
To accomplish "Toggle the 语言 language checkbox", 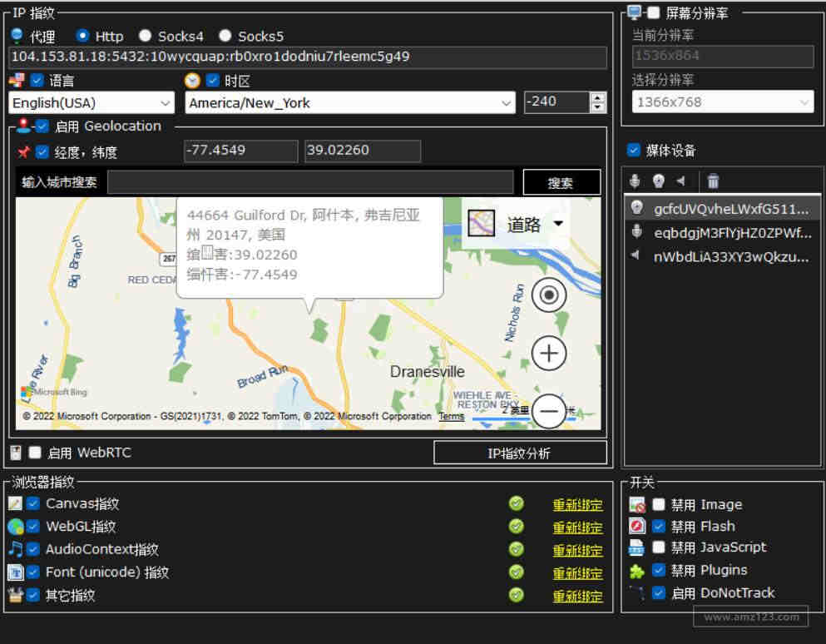I will 37,80.
